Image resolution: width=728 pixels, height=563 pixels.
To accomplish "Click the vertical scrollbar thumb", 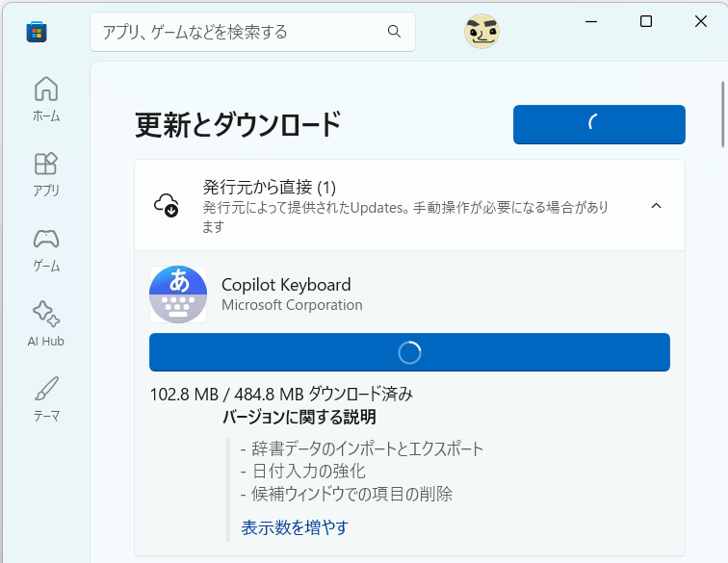I will click(x=723, y=115).
